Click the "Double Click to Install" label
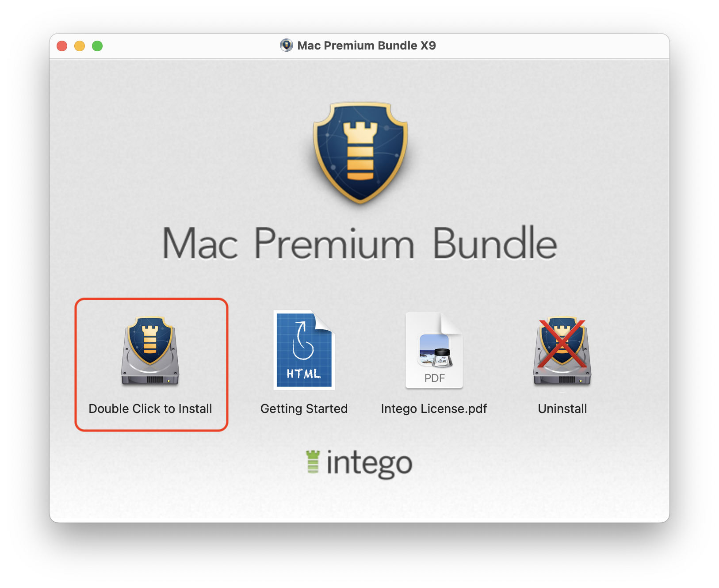 pyautogui.click(x=150, y=409)
